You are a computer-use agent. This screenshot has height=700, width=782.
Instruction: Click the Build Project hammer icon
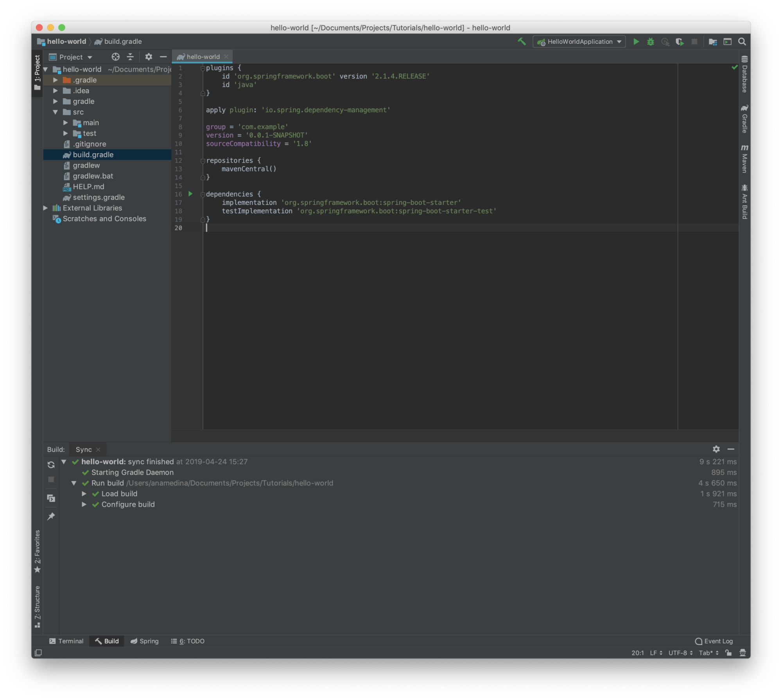[x=522, y=41]
